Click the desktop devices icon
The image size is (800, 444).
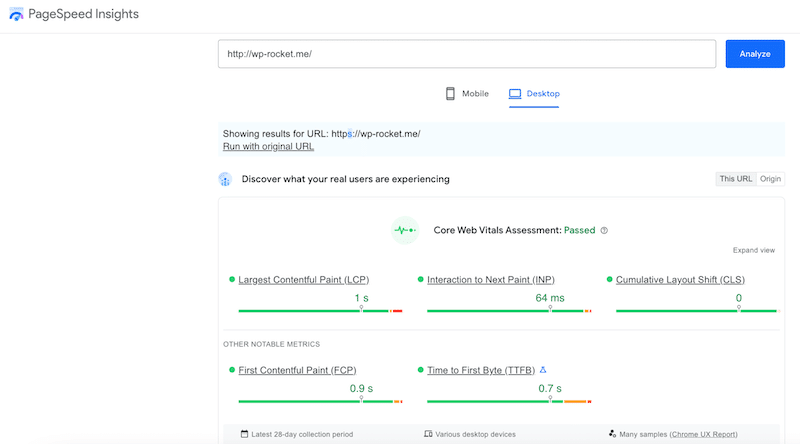coord(428,434)
